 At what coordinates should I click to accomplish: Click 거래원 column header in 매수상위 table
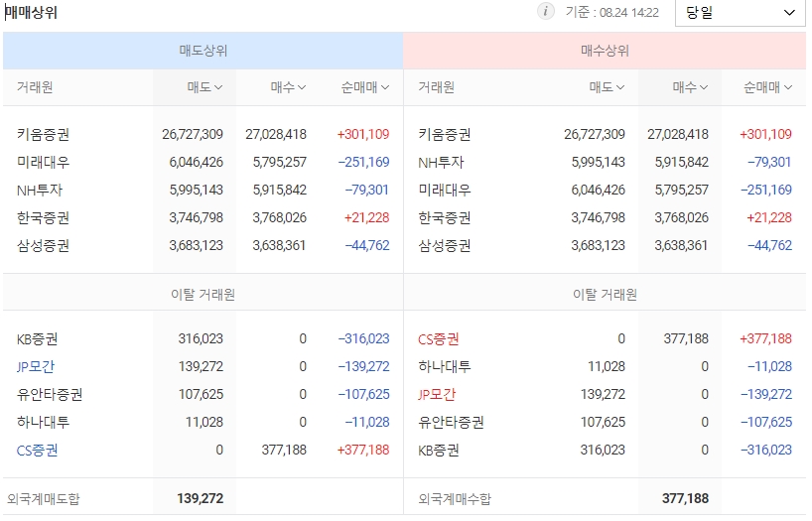point(437,87)
